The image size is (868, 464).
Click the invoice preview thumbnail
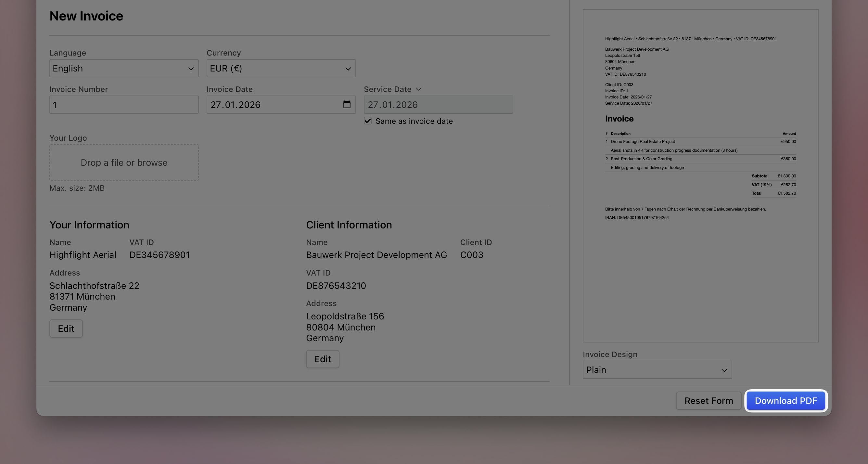pyautogui.click(x=700, y=175)
